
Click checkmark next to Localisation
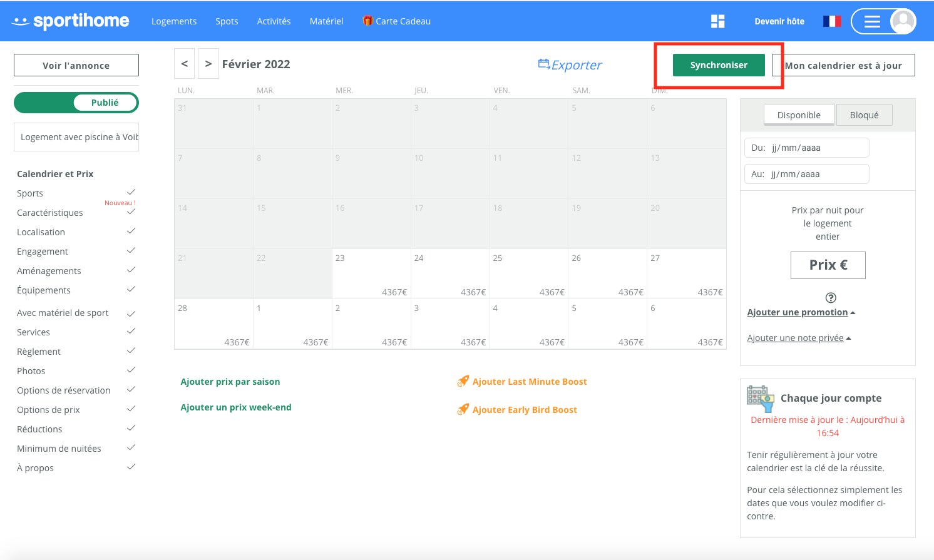[x=131, y=232]
